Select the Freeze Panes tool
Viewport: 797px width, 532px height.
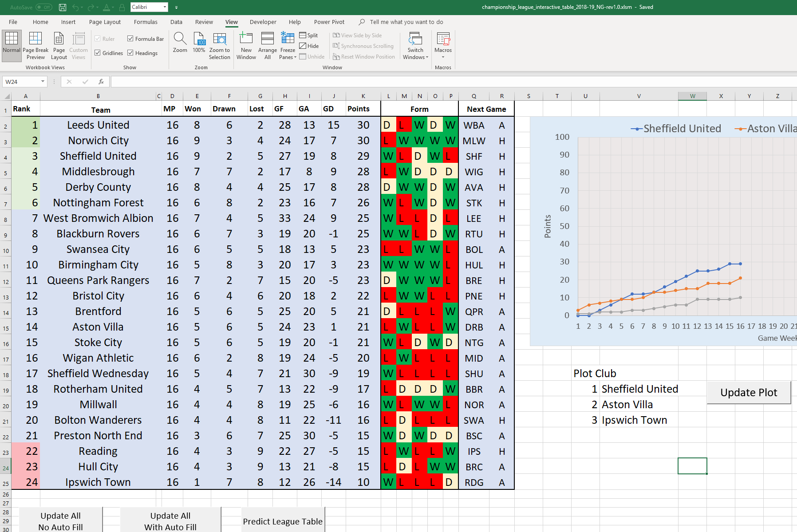pos(288,45)
